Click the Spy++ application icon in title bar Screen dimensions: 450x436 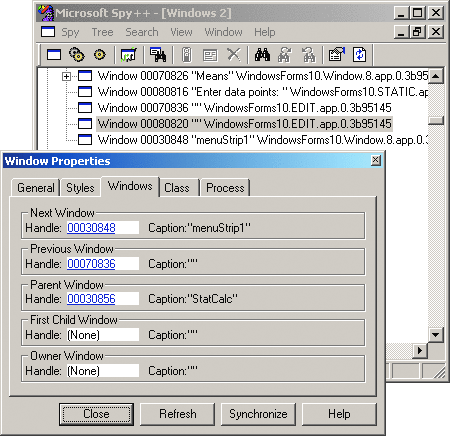[x=46, y=13]
